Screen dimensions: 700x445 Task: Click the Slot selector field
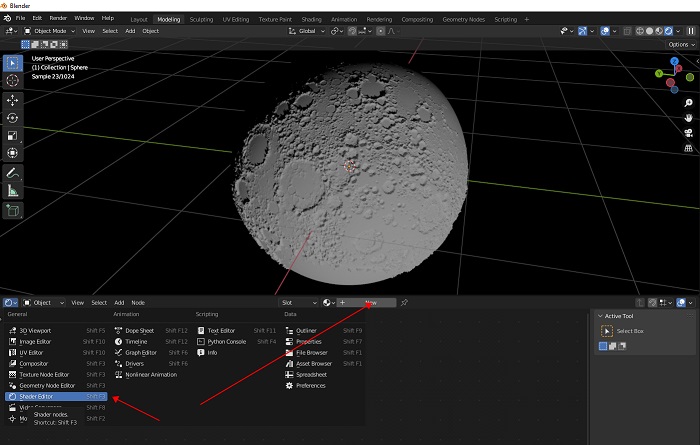[298, 302]
